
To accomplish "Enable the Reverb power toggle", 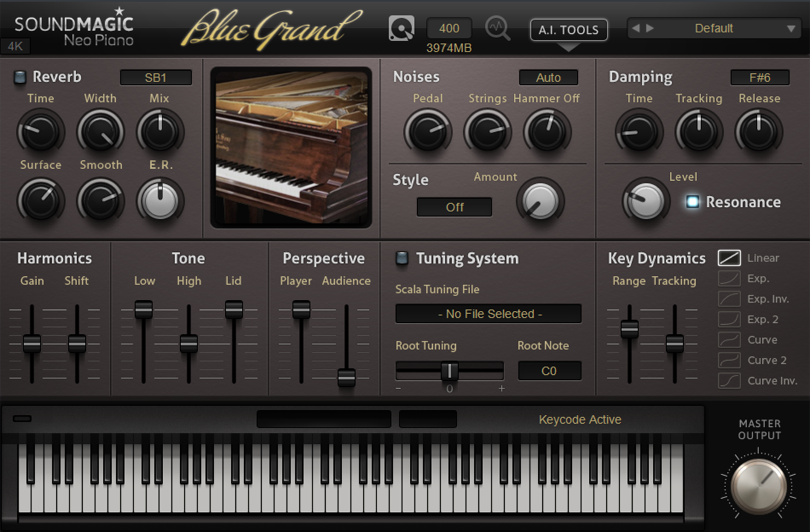I will (x=20, y=77).
